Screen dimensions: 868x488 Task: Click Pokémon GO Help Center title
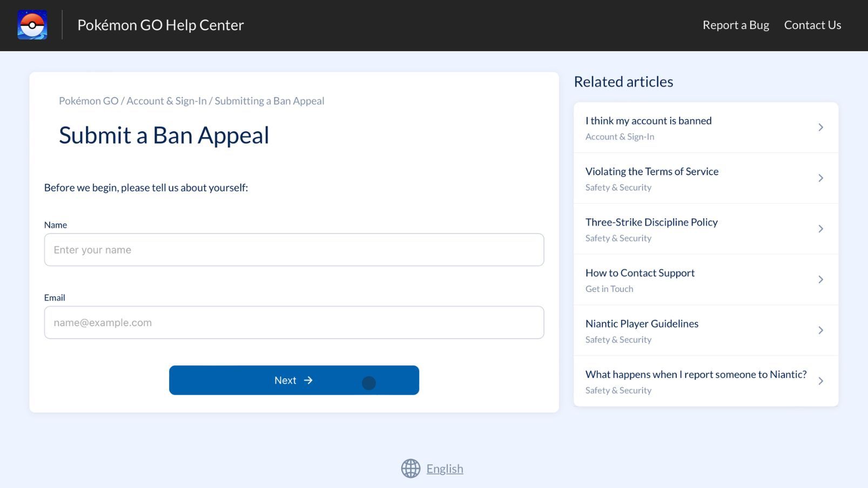point(160,25)
